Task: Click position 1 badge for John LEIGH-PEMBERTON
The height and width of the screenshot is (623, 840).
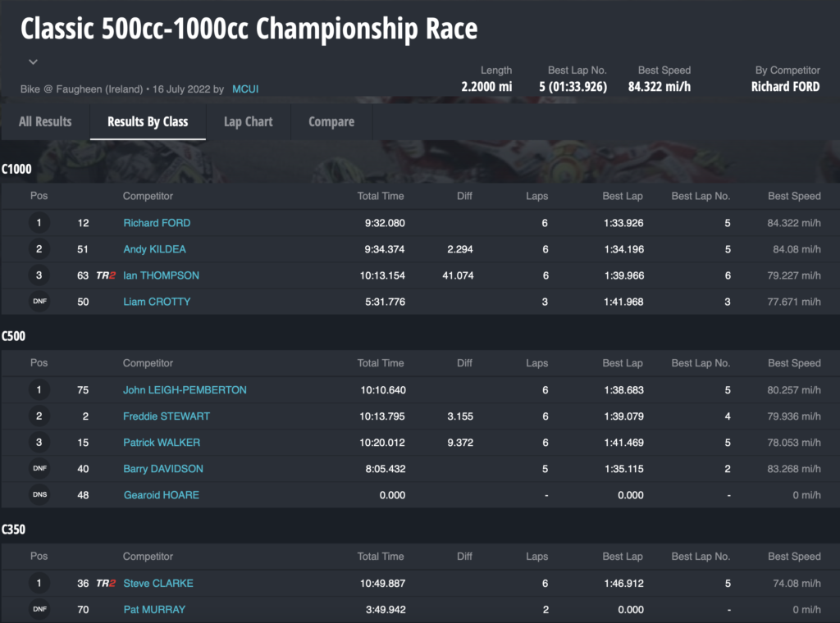Action: 39,389
